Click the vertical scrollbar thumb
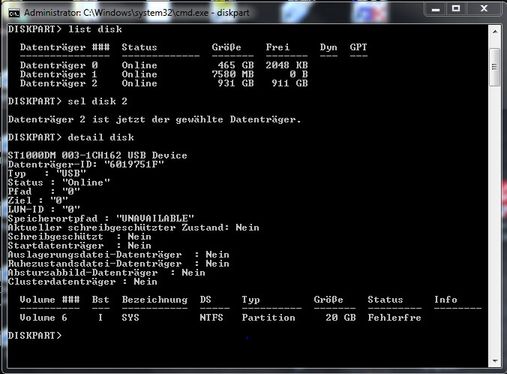The image size is (507, 374). (x=495, y=67)
